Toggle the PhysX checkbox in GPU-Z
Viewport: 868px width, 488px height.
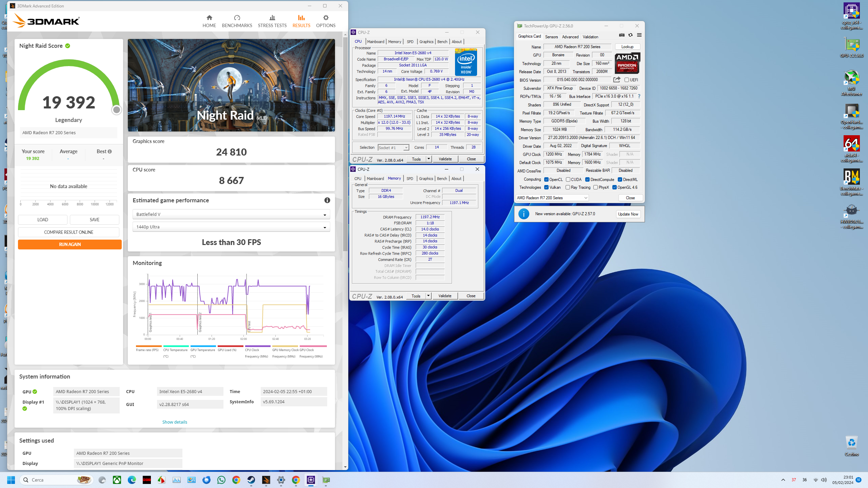point(595,187)
